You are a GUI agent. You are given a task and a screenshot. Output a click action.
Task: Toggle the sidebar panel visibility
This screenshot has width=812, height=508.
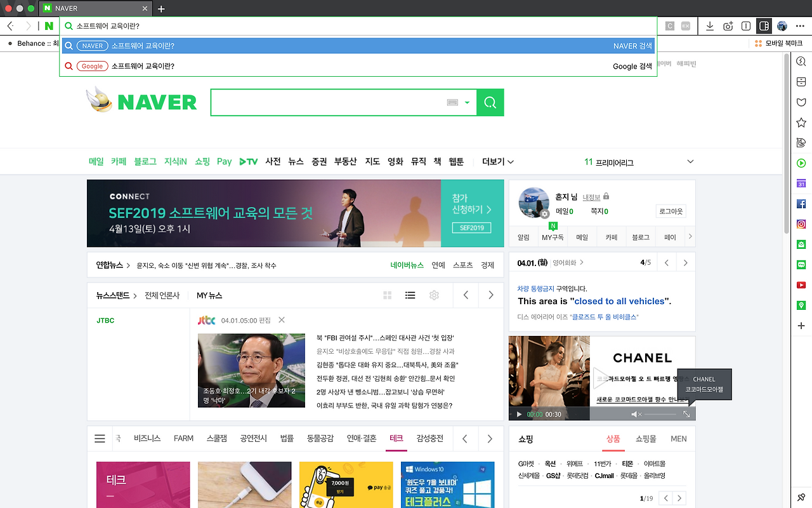764,26
